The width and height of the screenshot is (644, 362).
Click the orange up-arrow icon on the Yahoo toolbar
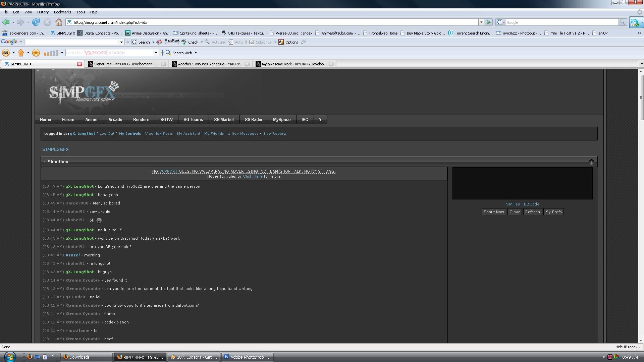21,53
